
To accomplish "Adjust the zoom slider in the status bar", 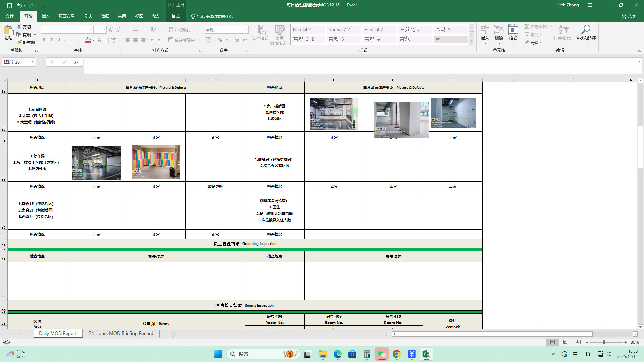I will [x=604, y=342].
